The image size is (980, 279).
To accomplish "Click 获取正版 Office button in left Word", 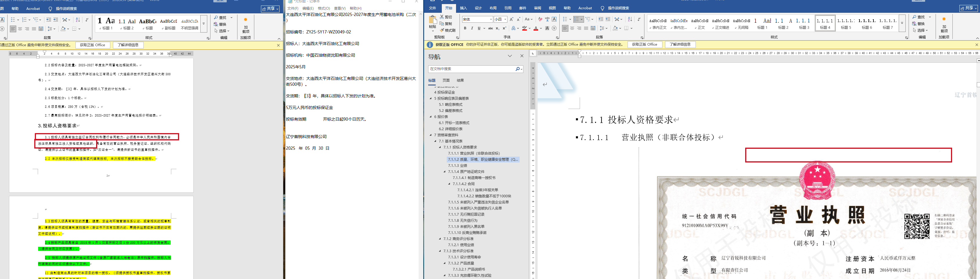I will (x=92, y=45).
